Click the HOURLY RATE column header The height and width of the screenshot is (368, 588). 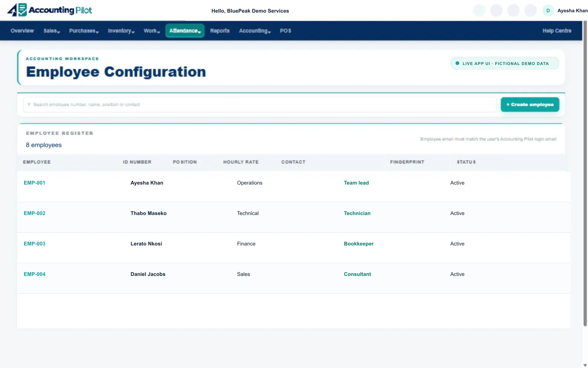241,162
